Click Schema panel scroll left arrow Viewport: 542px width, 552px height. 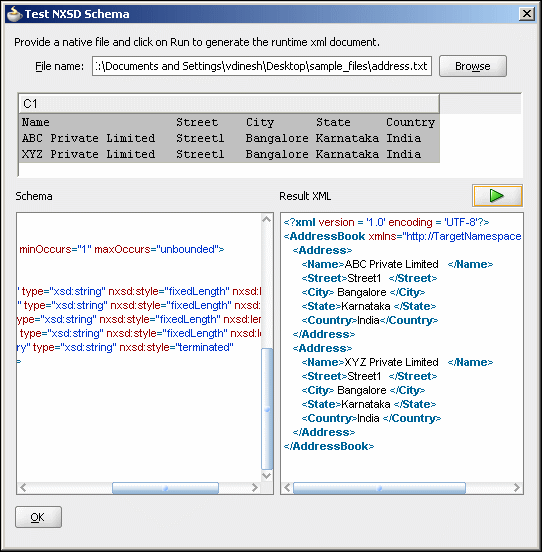point(23,488)
